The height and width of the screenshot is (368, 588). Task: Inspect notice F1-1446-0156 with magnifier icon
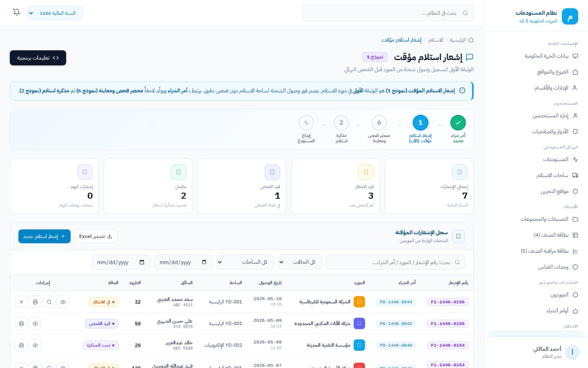click(x=49, y=302)
